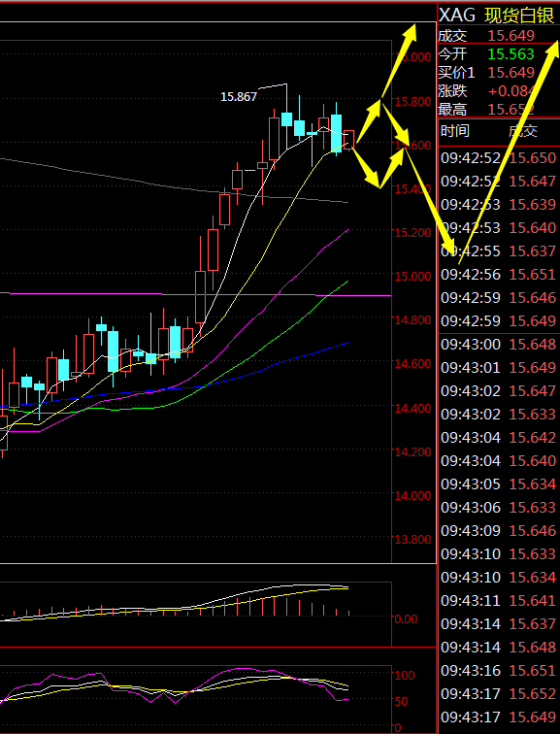The image size is (560, 734).
Task: Click the 14.200 price axis label
Action: coord(412,451)
